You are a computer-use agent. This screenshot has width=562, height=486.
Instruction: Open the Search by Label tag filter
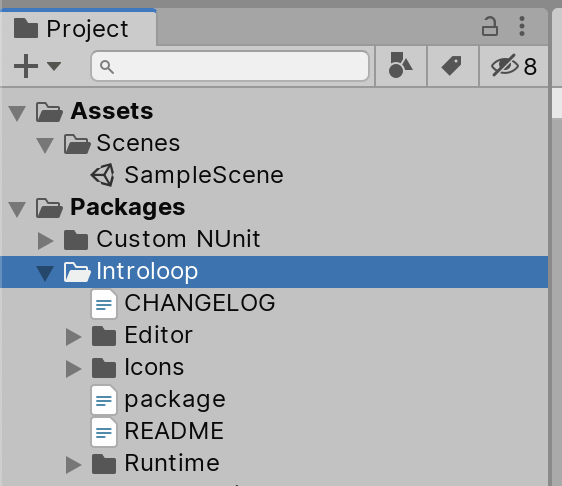[452, 66]
